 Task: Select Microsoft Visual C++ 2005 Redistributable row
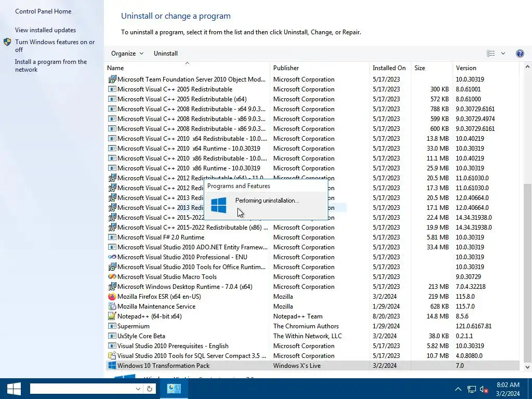(312, 89)
